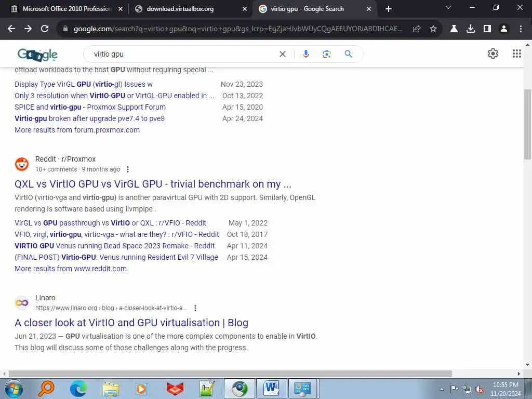
Task: Open Only 3 resolution when VirtIO-GPU link
Action: click(x=115, y=96)
